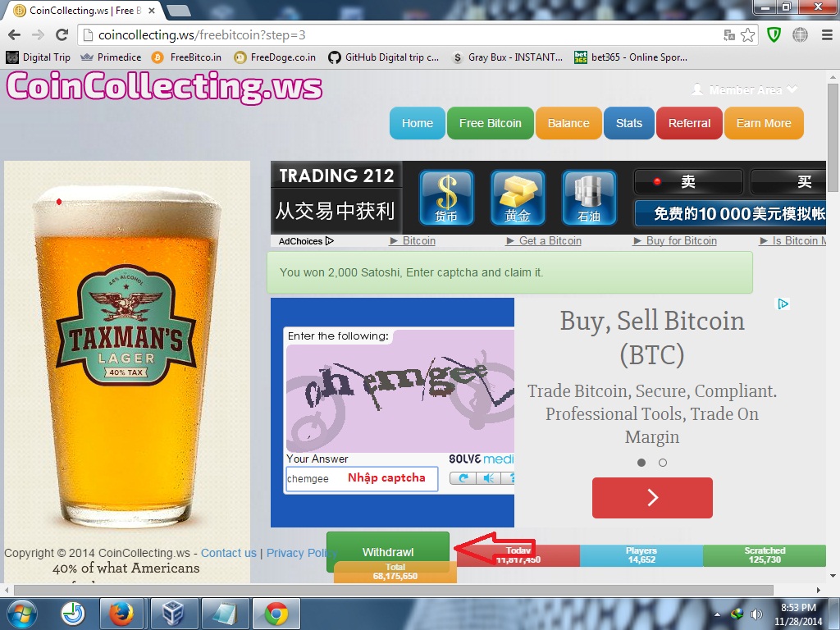Expand the Member Area dropdown
The width and height of the screenshot is (840, 630).
(x=745, y=89)
